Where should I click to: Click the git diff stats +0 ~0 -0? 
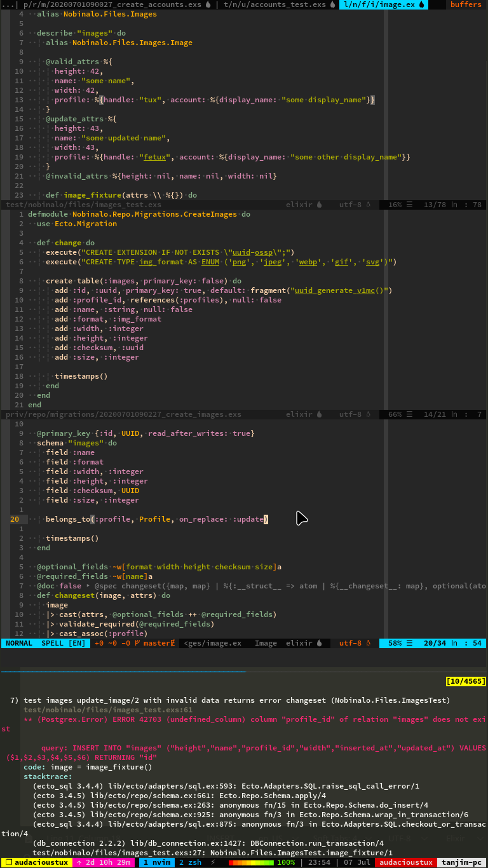tap(112, 643)
